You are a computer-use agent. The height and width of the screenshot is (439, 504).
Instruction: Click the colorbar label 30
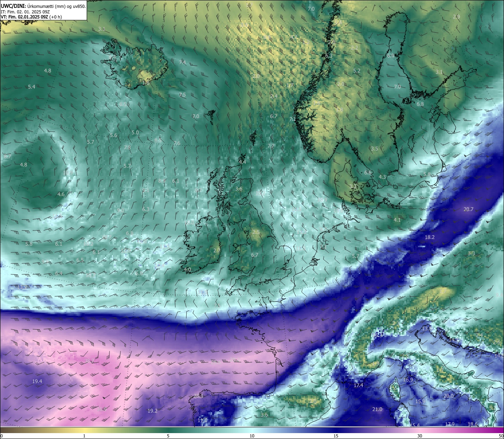[420, 436]
